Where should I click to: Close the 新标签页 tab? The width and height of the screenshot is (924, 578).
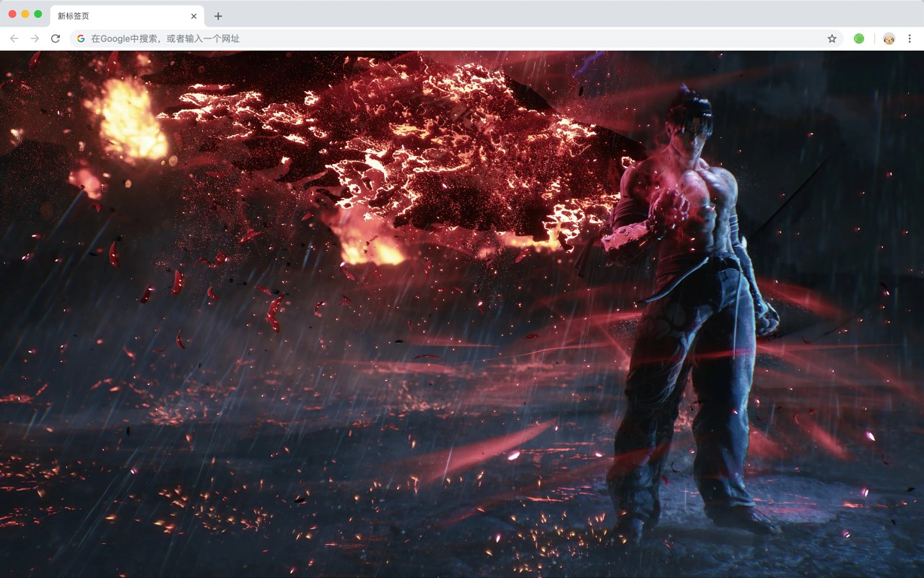(193, 16)
